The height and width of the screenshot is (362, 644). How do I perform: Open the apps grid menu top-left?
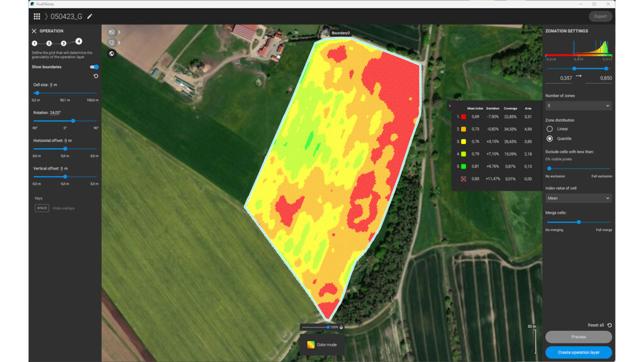point(36,16)
